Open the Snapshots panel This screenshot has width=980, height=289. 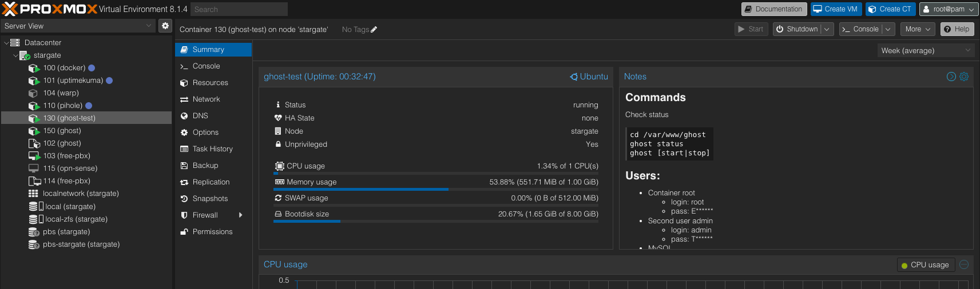(x=209, y=199)
